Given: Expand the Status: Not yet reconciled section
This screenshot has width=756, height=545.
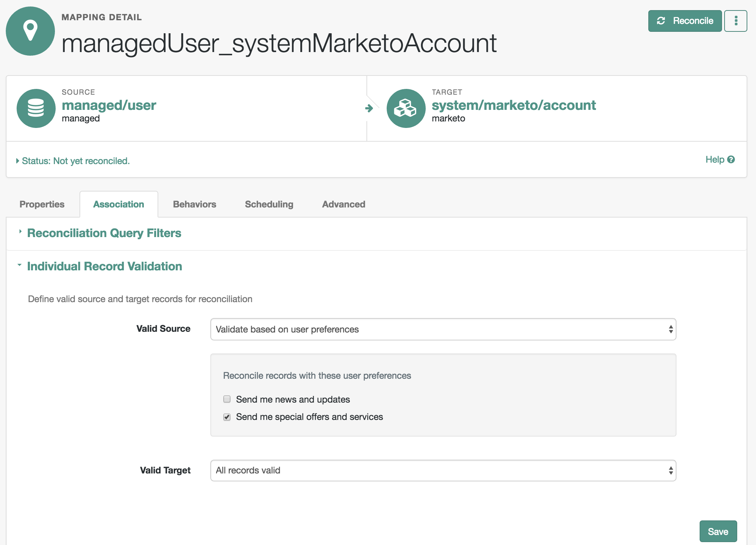Looking at the screenshot, I should 73,161.
